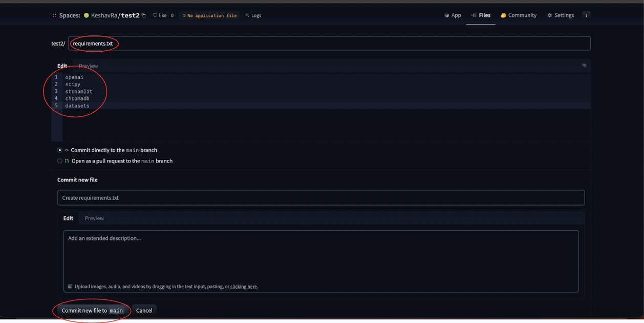The height and width of the screenshot is (323, 644).
Task: Copy the Space name using the copy icon
Action: pyautogui.click(x=144, y=15)
